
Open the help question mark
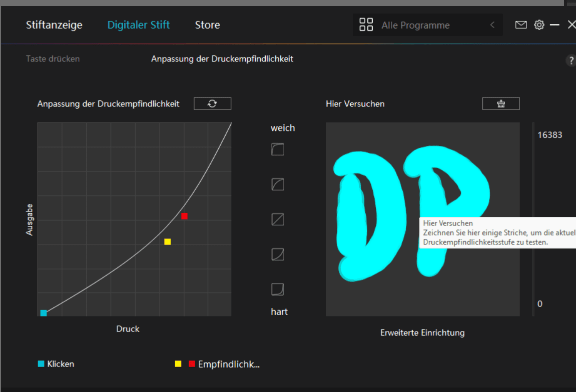point(571,60)
